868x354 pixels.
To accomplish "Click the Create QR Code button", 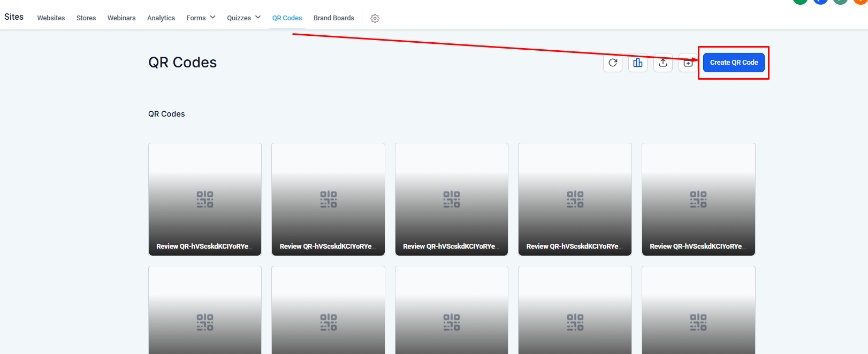I will tap(734, 63).
